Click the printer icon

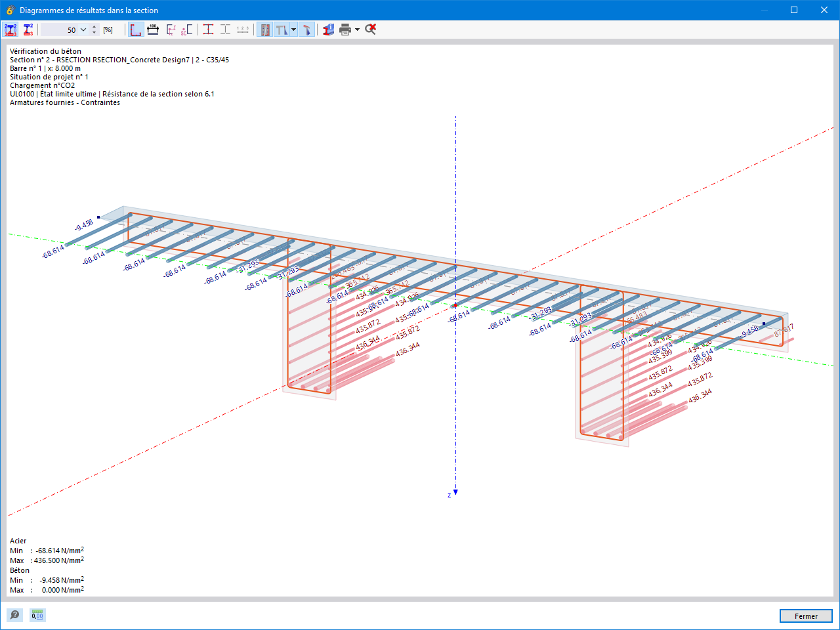[345, 30]
